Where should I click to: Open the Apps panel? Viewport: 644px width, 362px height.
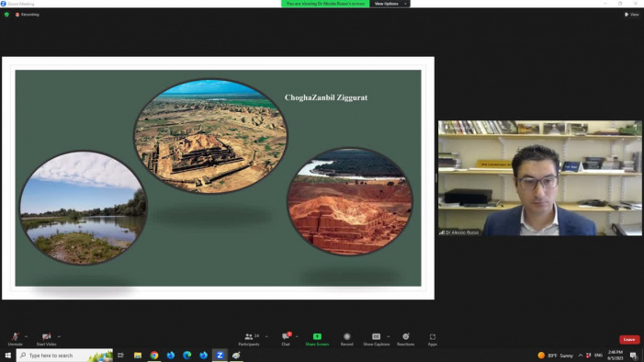pos(433,339)
